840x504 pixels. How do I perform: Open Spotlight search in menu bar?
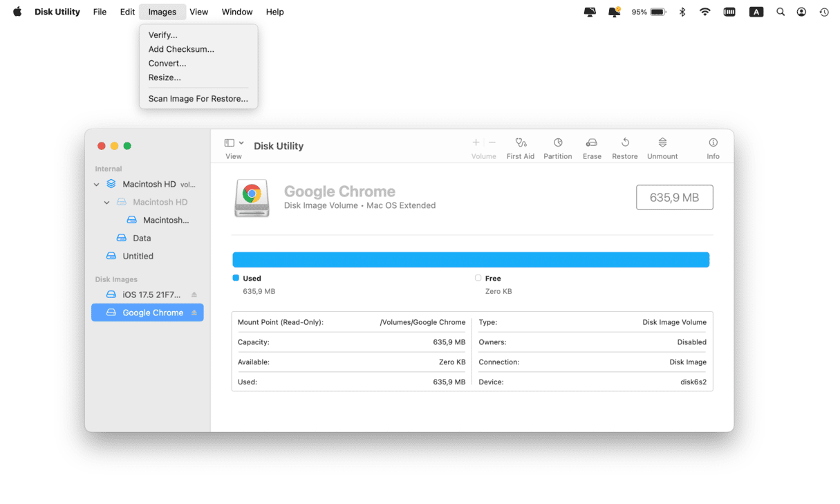pyautogui.click(x=780, y=12)
